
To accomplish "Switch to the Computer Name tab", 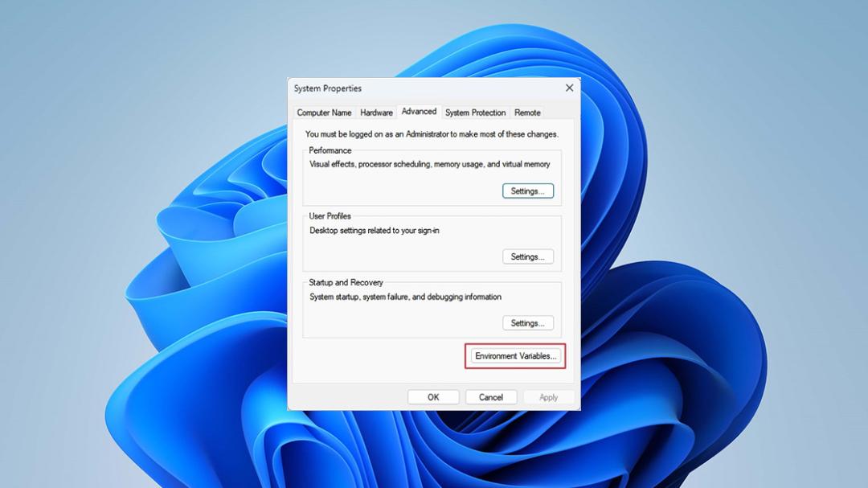I will [x=324, y=113].
